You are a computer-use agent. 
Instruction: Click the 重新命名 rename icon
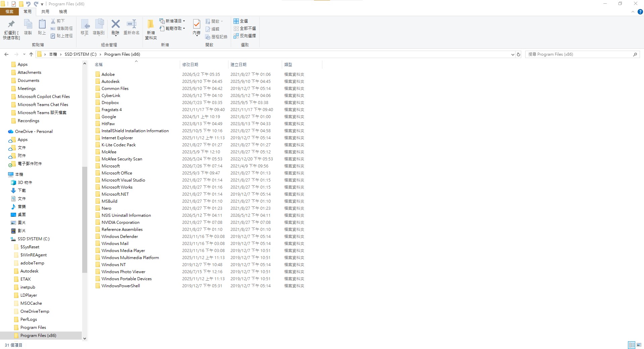pyautogui.click(x=131, y=24)
